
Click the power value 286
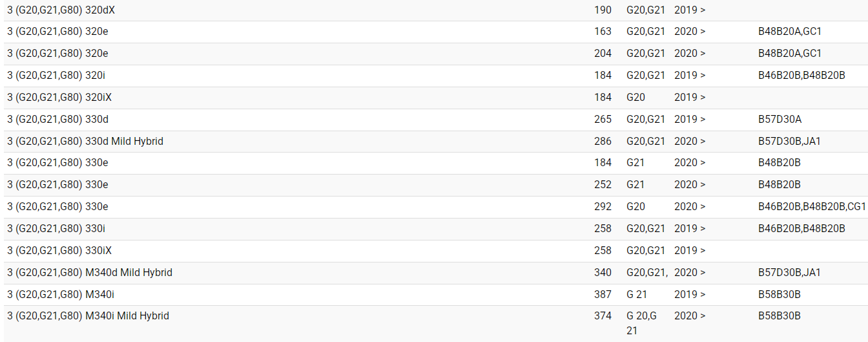click(x=603, y=141)
